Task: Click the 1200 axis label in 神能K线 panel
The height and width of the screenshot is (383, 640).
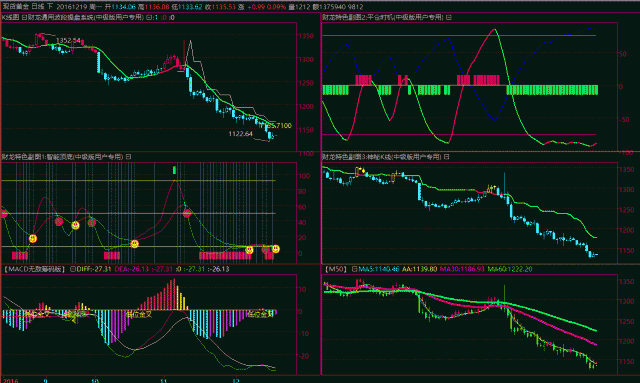Action: (627, 230)
